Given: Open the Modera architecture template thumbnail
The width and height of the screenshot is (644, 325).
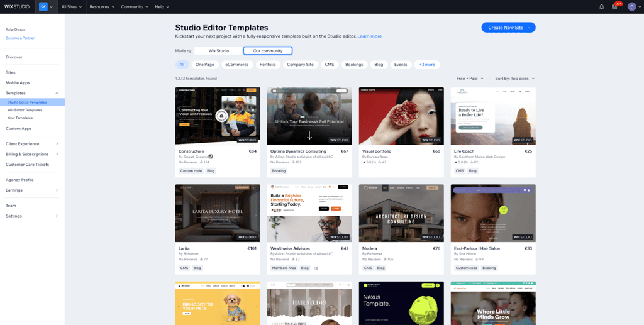Looking at the screenshot, I should pyautogui.click(x=401, y=213).
